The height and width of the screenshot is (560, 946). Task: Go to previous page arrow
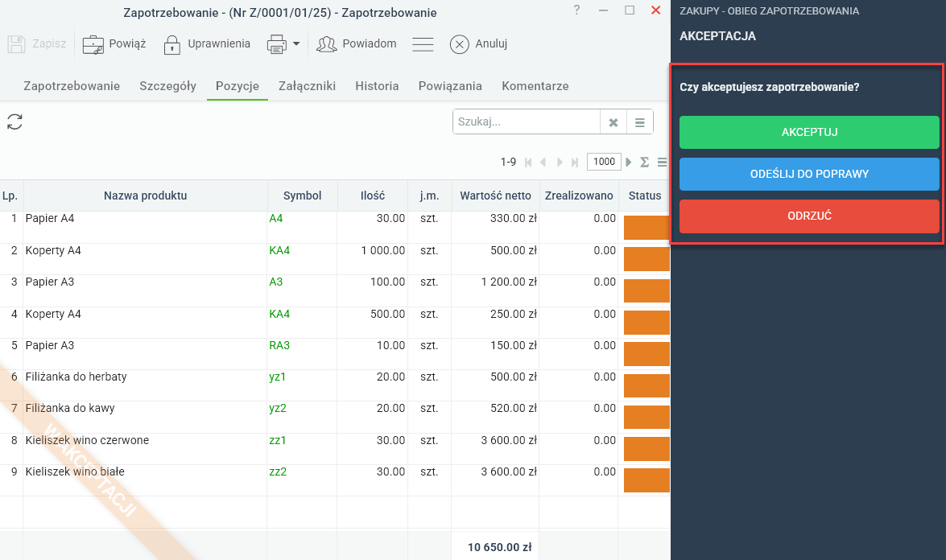[x=543, y=163]
